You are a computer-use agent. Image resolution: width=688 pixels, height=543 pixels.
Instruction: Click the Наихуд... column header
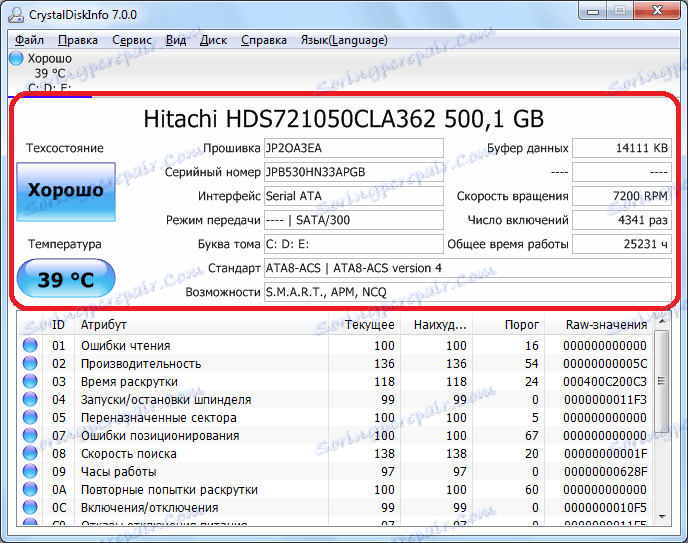(437, 325)
